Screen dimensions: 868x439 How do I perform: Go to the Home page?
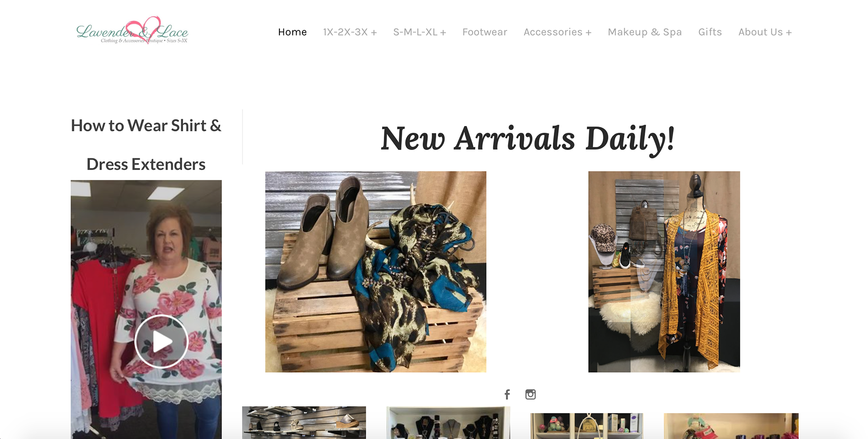pos(292,32)
